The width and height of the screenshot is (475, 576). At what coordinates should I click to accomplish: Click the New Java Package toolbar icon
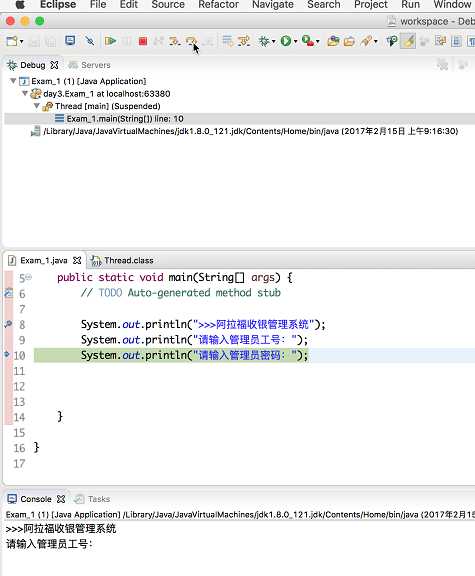pyautogui.click(x=333, y=41)
